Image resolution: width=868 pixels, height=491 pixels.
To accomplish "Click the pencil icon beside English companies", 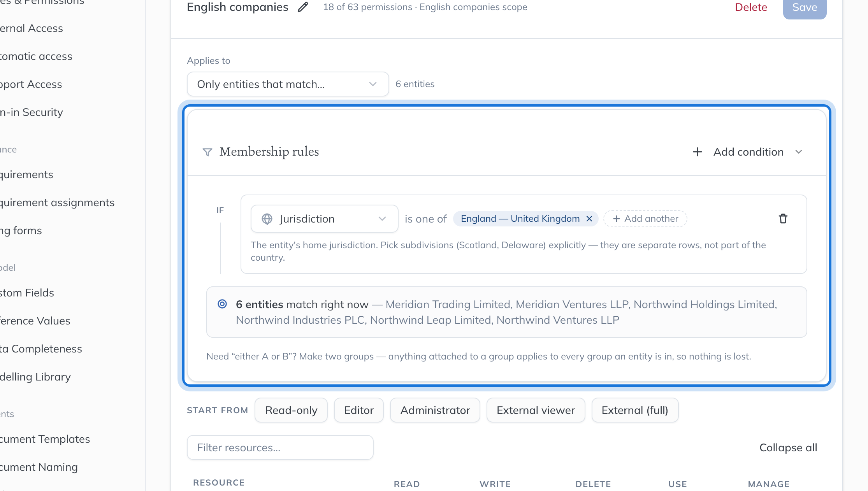I will point(303,7).
